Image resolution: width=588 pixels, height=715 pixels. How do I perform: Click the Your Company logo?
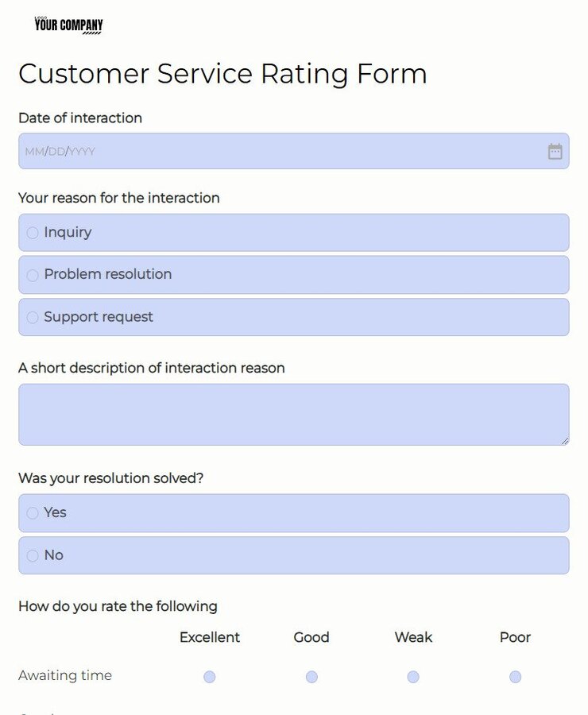pyautogui.click(x=68, y=24)
